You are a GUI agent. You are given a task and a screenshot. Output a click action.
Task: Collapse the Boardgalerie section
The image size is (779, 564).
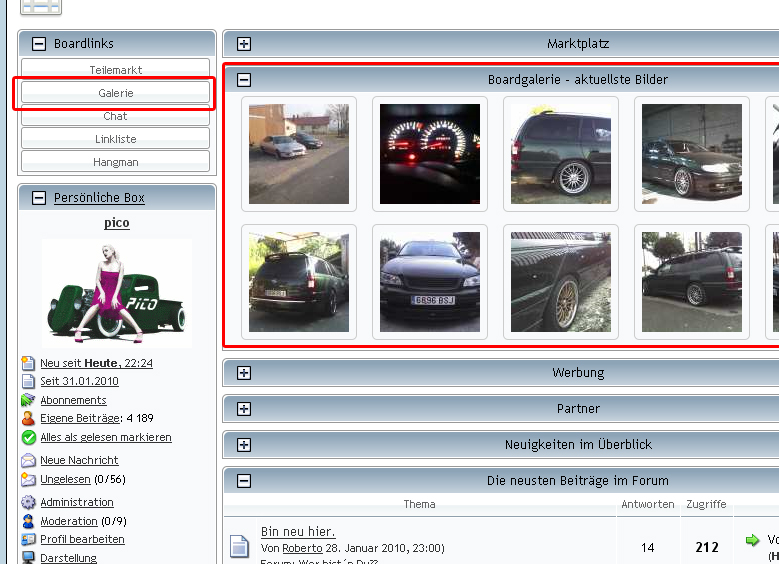click(x=244, y=80)
